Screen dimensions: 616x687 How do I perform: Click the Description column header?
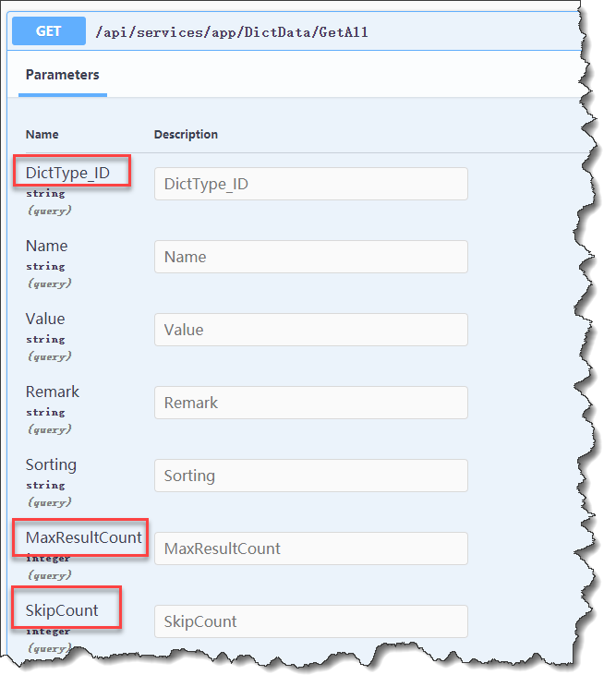(x=186, y=135)
